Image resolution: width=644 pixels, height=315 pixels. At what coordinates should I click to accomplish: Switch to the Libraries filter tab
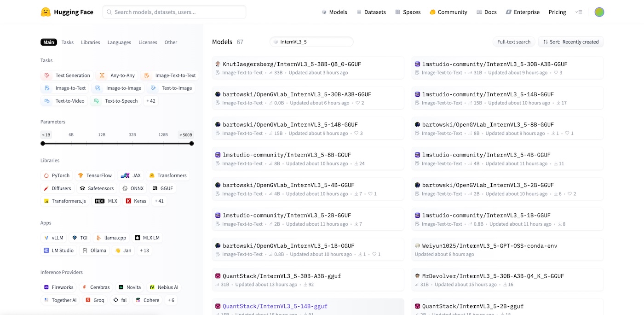[x=90, y=42]
